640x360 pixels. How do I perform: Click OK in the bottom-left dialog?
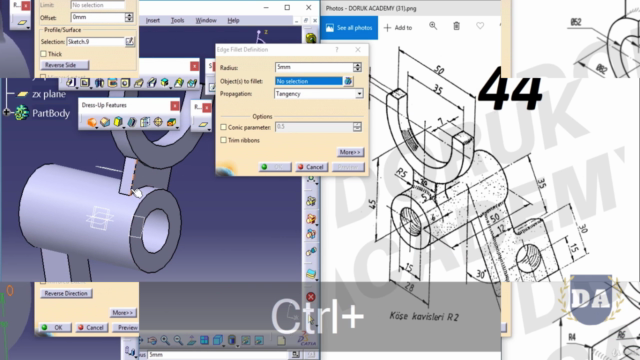point(55,327)
